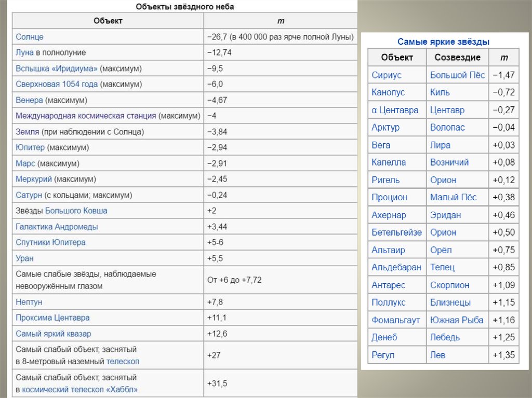
Task: Click the Лира constellation link
Action: (440, 145)
